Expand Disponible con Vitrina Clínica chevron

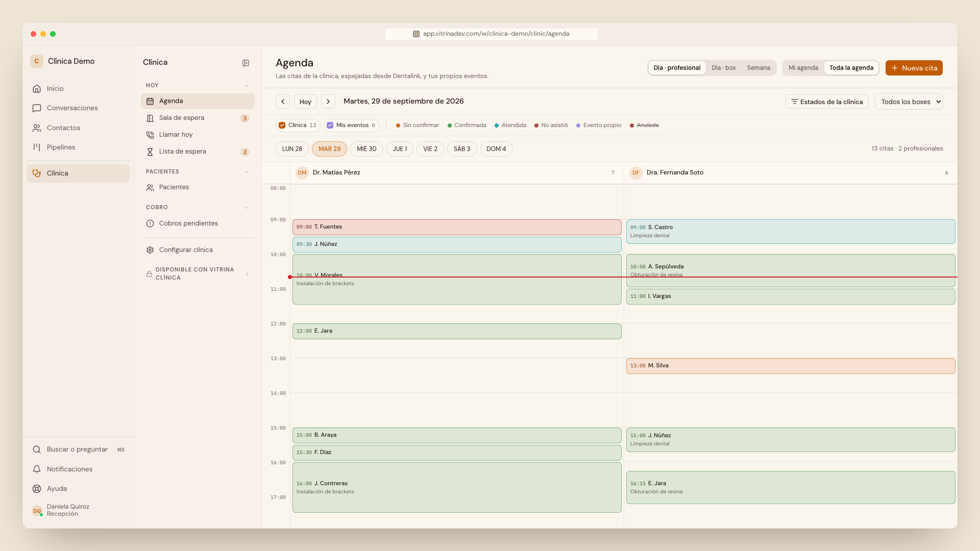click(247, 274)
